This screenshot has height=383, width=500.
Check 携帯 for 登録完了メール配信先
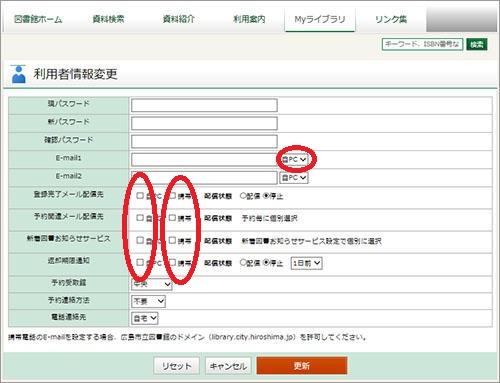(x=172, y=196)
